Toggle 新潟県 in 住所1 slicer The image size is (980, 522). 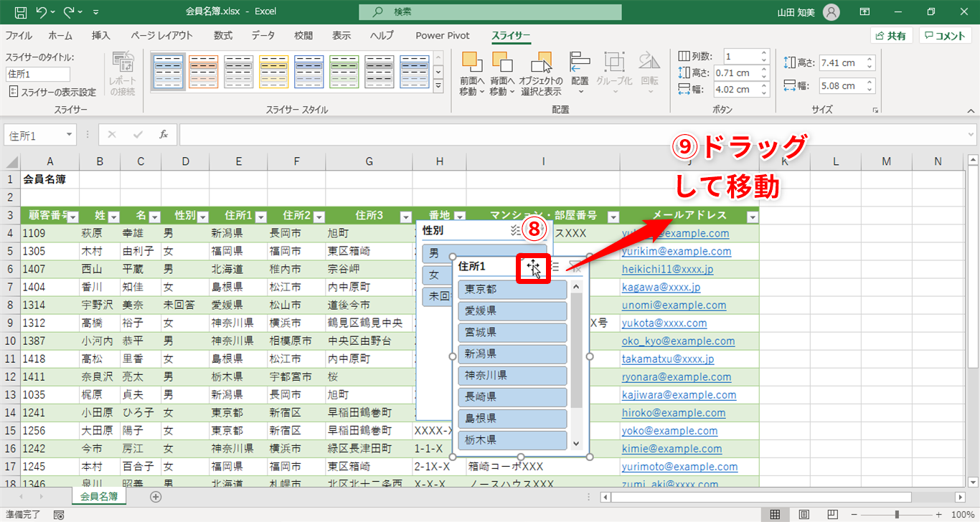[x=512, y=354]
